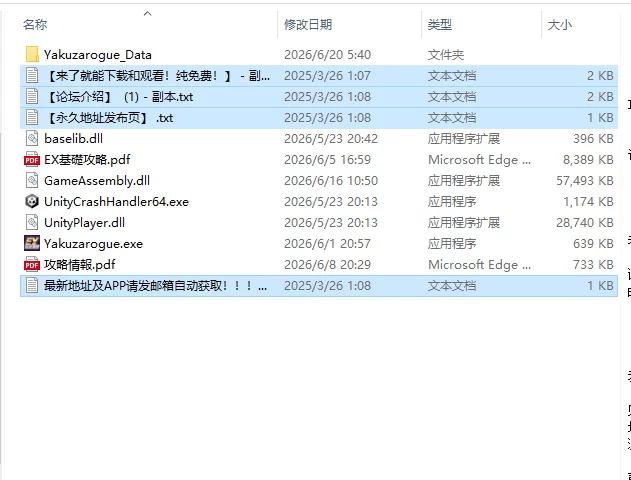Image resolution: width=631 pixels, height=480 pixels.
Task: Sort files by 名称 column header
Action: [35, 25]
